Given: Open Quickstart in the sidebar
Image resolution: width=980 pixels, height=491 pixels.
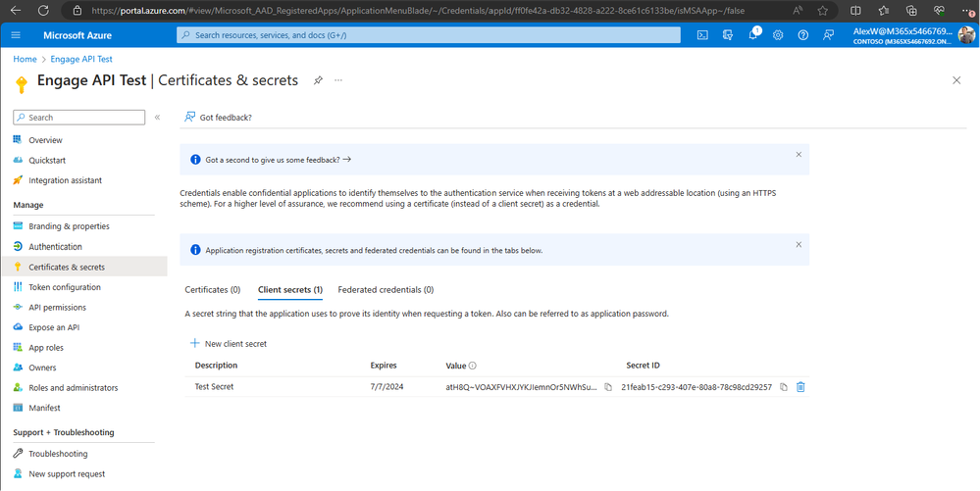Looking at the screenshot, I should (47, 160).
